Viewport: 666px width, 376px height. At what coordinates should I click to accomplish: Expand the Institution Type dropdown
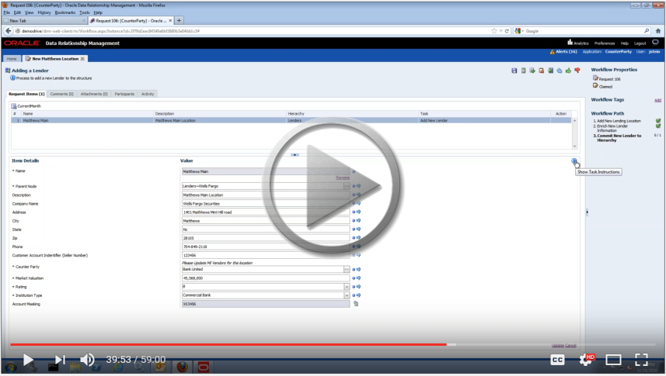pyautogui.click(x=347, y=295)
